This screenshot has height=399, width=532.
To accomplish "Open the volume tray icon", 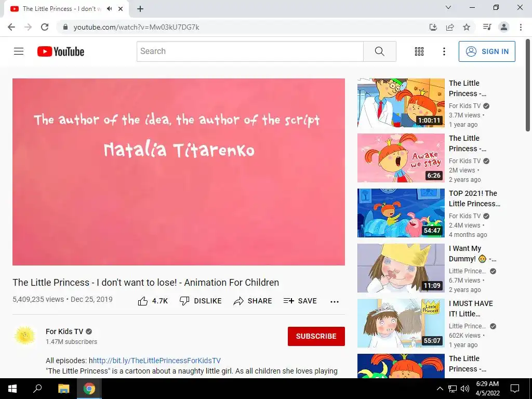I will coord(465,389).
